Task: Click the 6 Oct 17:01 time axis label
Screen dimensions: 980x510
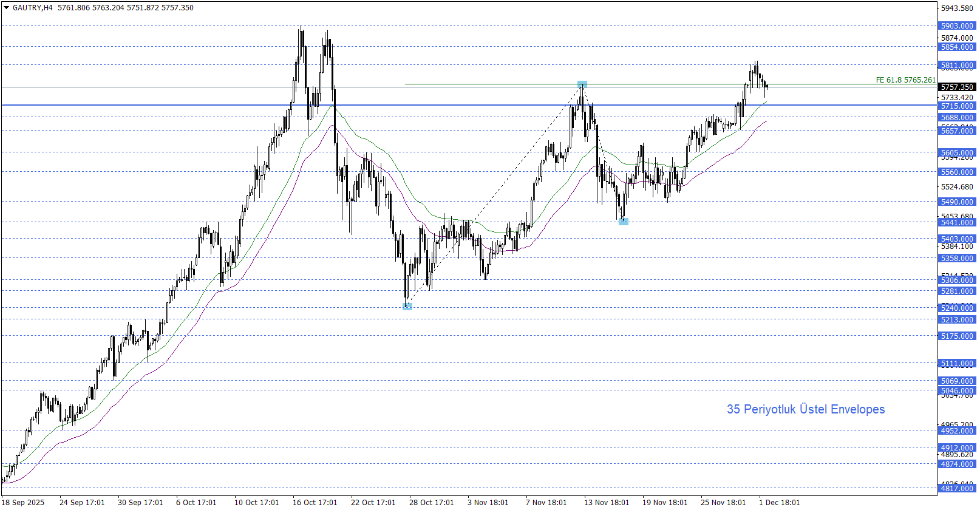Action: 196,503
